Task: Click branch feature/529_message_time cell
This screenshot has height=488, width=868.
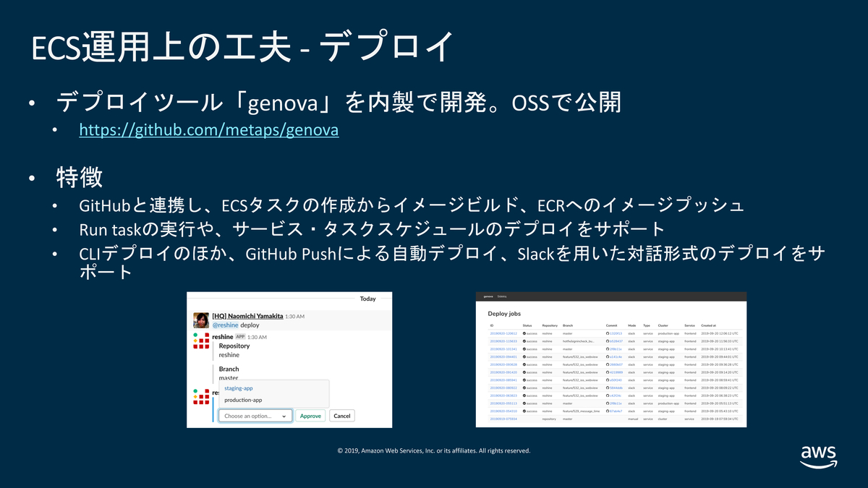Action: pos(581,411)
